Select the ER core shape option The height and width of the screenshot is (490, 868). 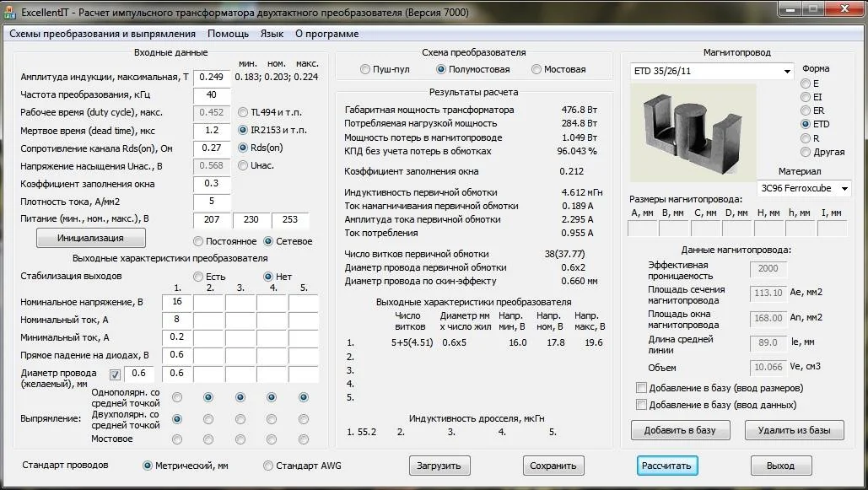pyautogui.click(x=806, y=110)
